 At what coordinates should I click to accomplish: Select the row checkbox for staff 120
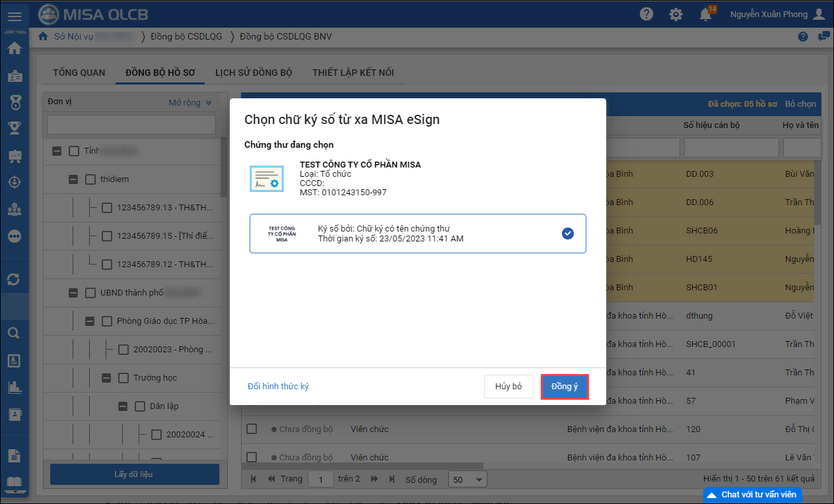click(252, 429)
